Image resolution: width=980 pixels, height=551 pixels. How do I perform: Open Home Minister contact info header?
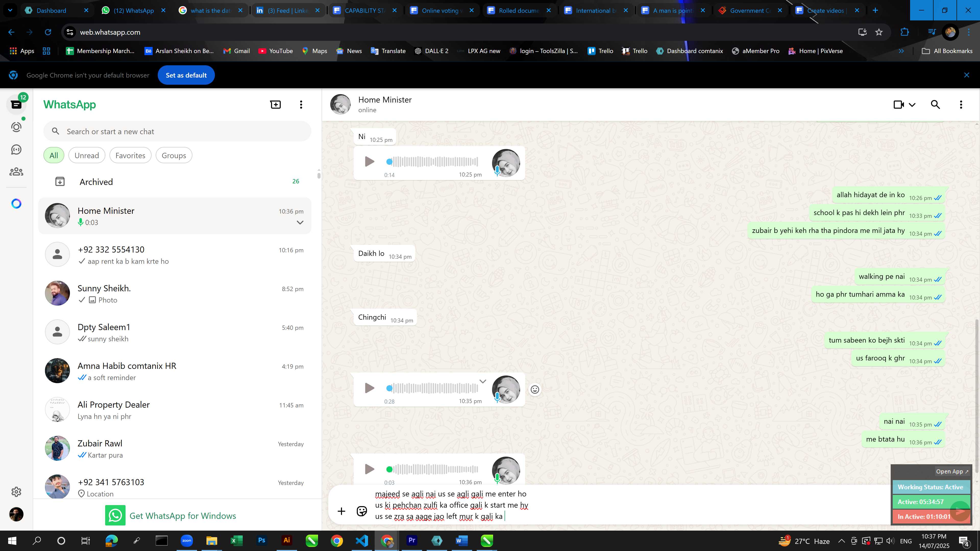click(x=385, y=105)
